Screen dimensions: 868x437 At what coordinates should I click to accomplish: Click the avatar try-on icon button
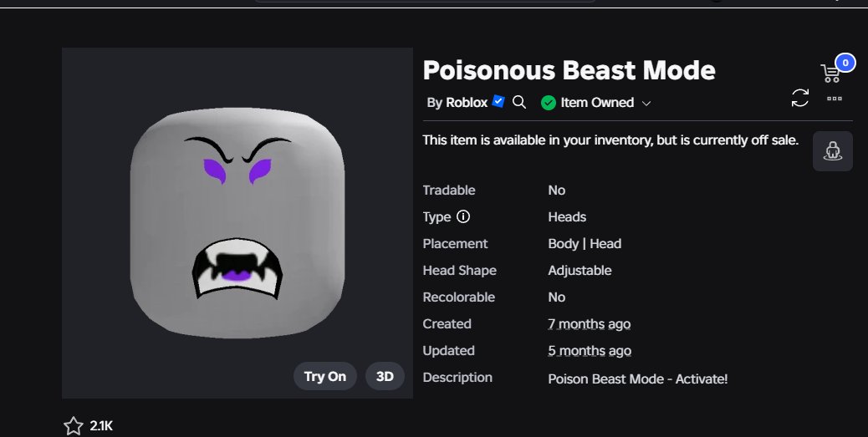(833, 151)
